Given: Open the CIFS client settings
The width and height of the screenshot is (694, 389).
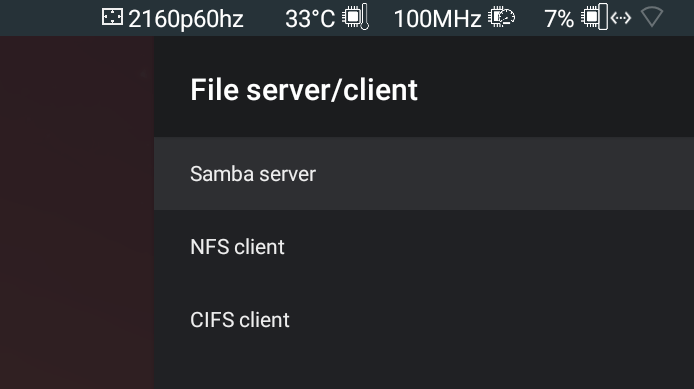Looking at the screenshot, I should tap(424, 320).
